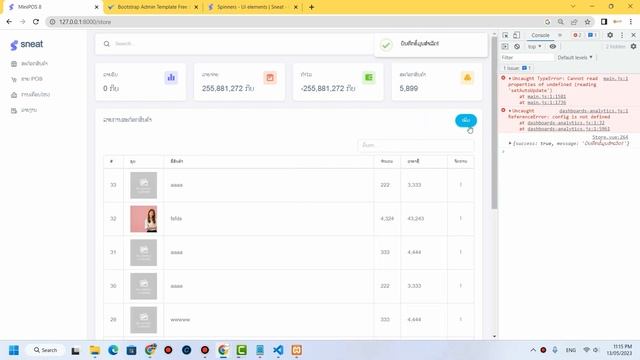
Task: Click the address bar URL 127.0.0.1:8000/store
Action: point(85,22)
